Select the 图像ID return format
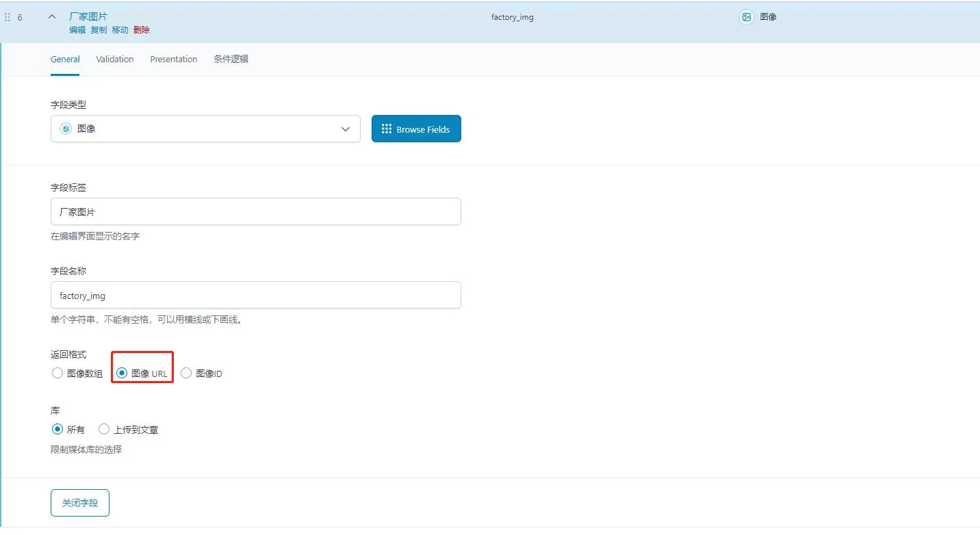This screenshot has height=535, width=980. (186, 374)
